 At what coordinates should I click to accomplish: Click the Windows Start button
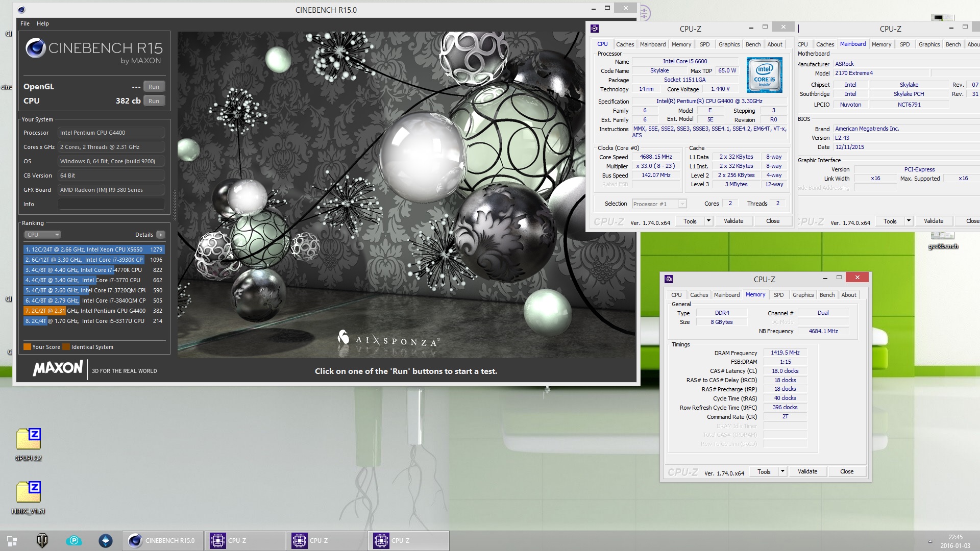point(12,541)
